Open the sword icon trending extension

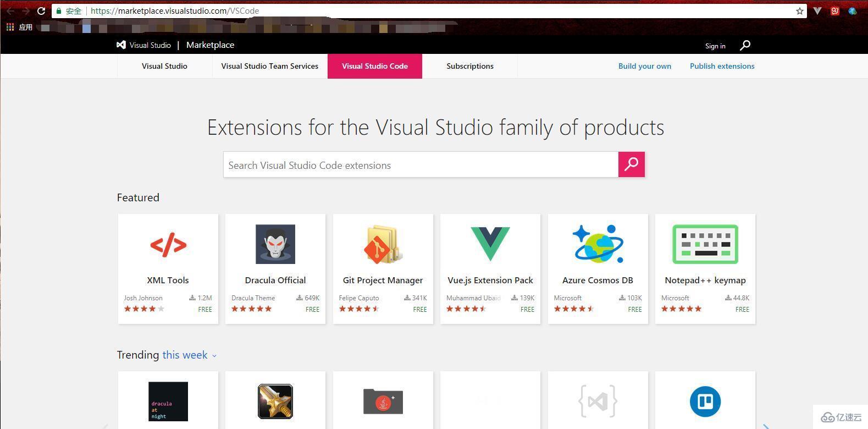pyautogui.click(x=275, y=402)
